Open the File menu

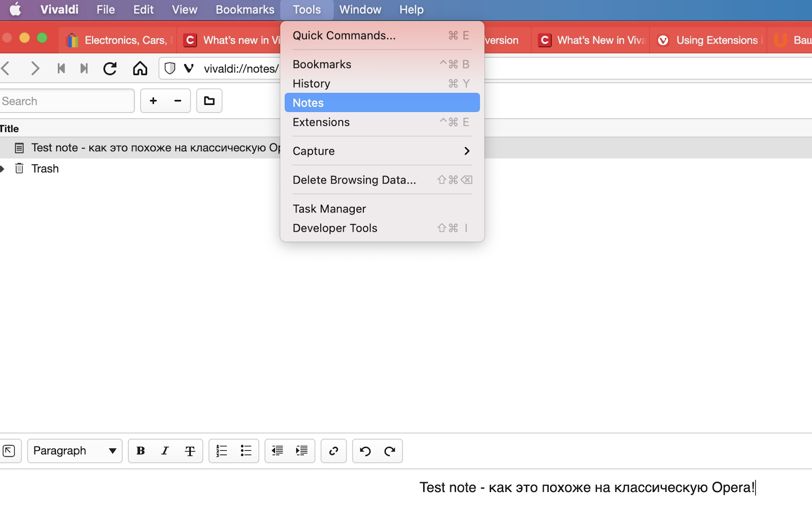(x=106, y=10)
